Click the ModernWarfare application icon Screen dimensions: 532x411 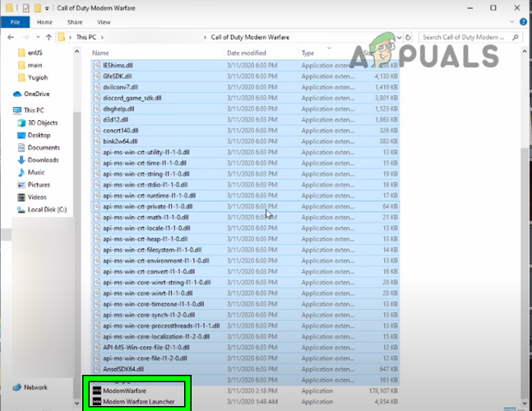pos(97,390)
